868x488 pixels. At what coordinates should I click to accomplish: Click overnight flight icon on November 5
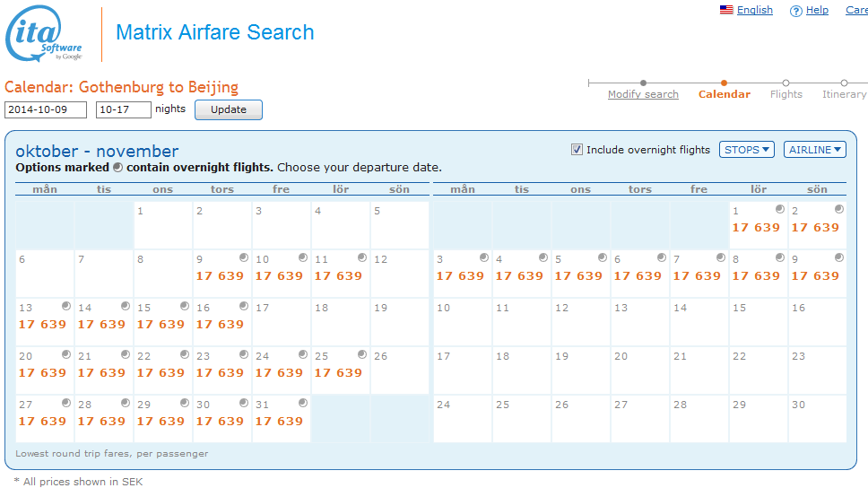(603, 257)
